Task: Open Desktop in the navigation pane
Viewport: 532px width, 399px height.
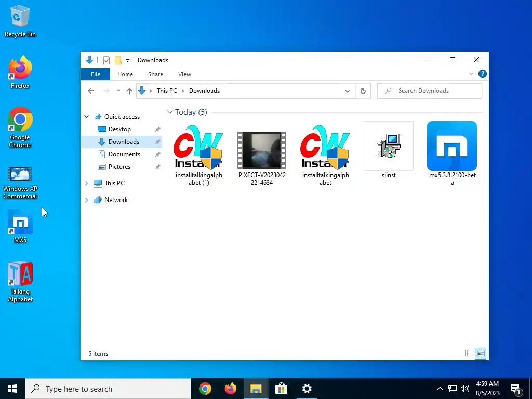Action: coord(119,129)
